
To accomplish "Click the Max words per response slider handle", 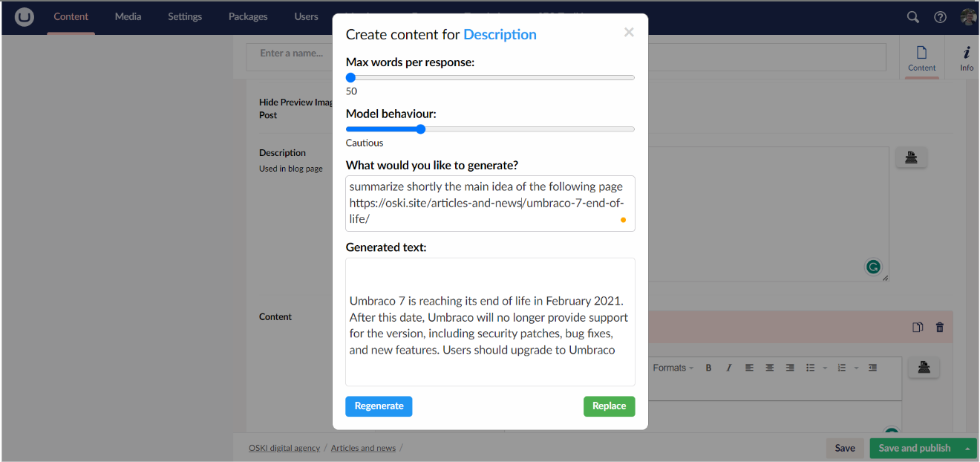I will click(x=350, y=77).
